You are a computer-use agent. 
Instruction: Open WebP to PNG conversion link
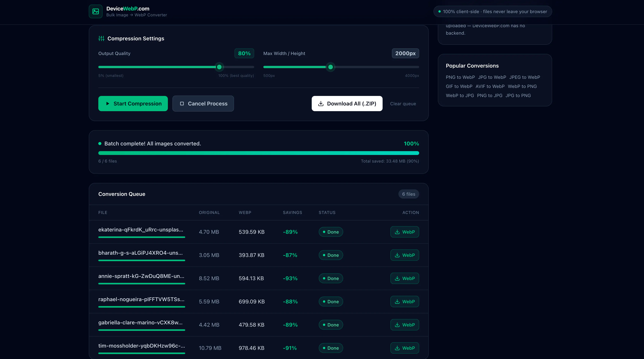[522, 86]
